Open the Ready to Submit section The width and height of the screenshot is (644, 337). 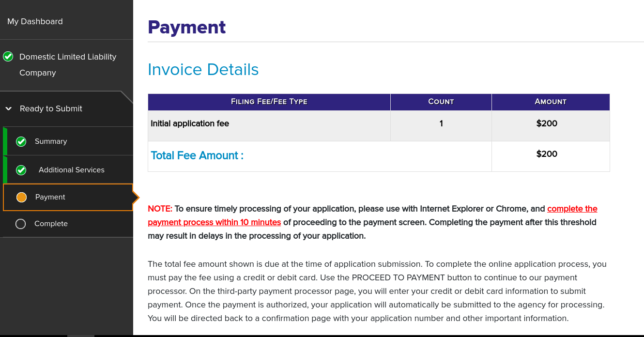tap(51, 108)
